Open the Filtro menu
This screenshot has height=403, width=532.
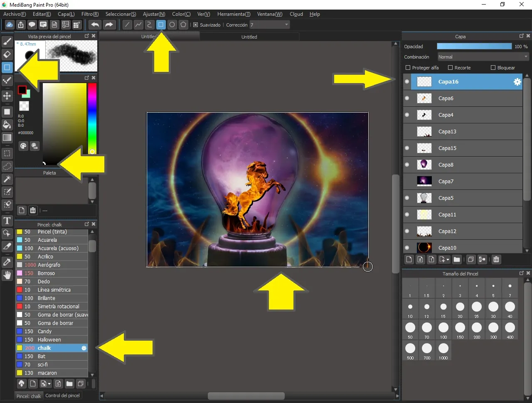tap(90, 14)
